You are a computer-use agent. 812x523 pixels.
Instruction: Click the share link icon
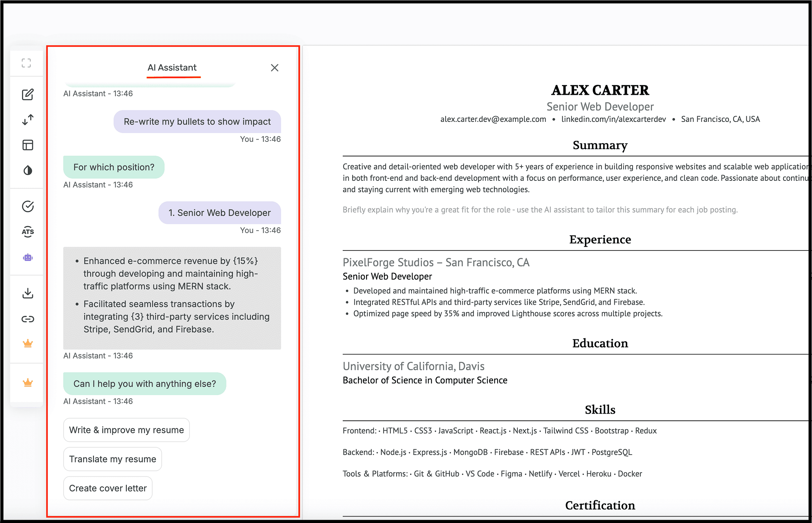[27, 319]
